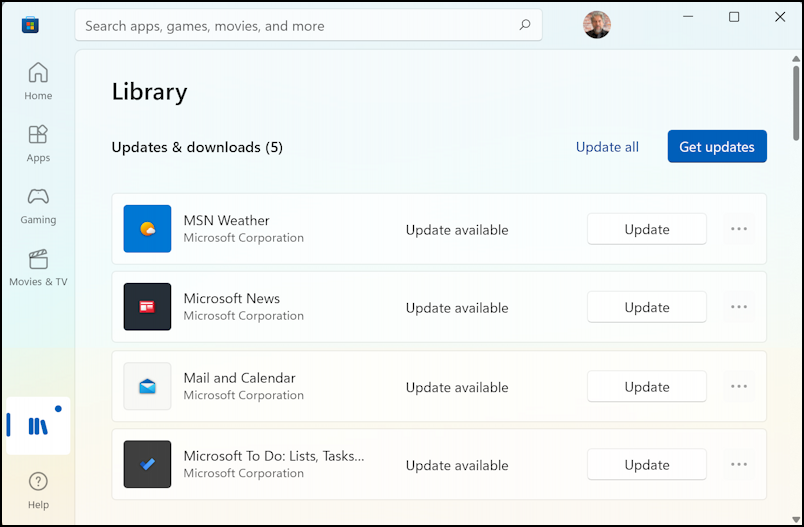Click the MSN Weather title text
The height and width of the screenshot is (527, 804).
click(226, 220)
